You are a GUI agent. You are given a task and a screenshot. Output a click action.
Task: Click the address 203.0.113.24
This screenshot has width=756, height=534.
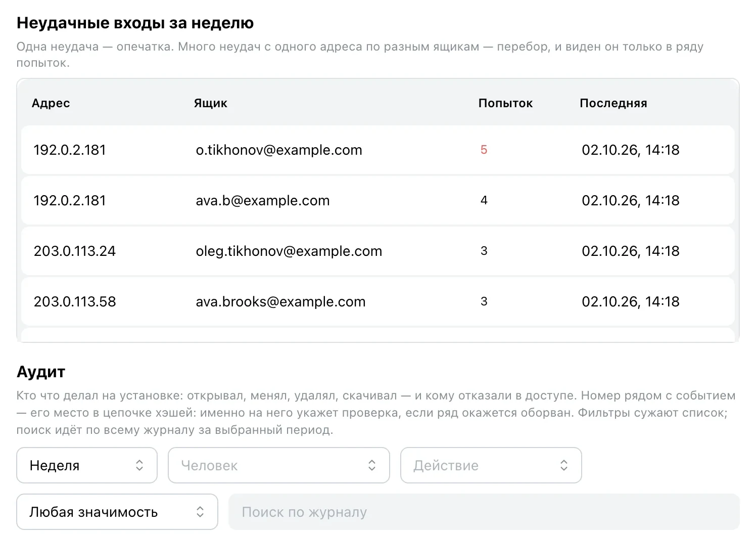(75, 251)
